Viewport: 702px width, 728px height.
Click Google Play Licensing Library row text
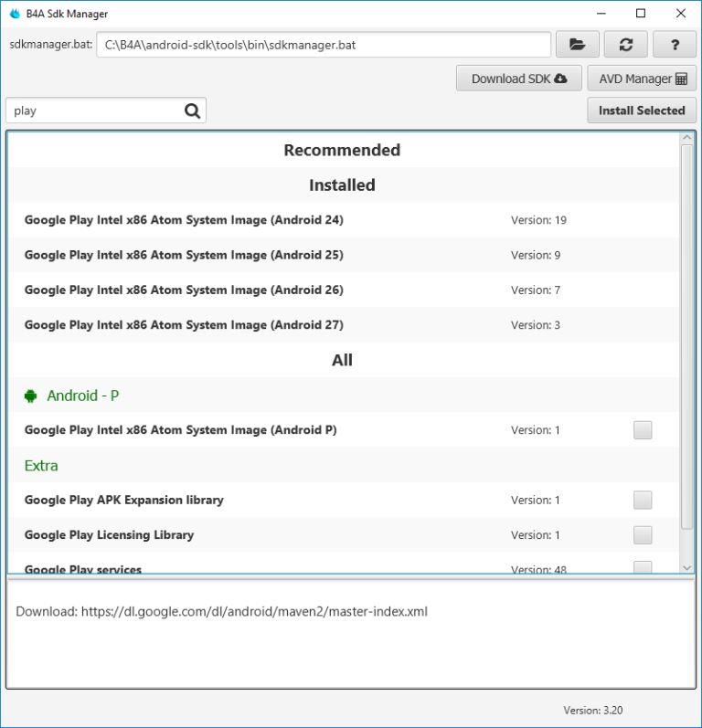pos(109,535)
